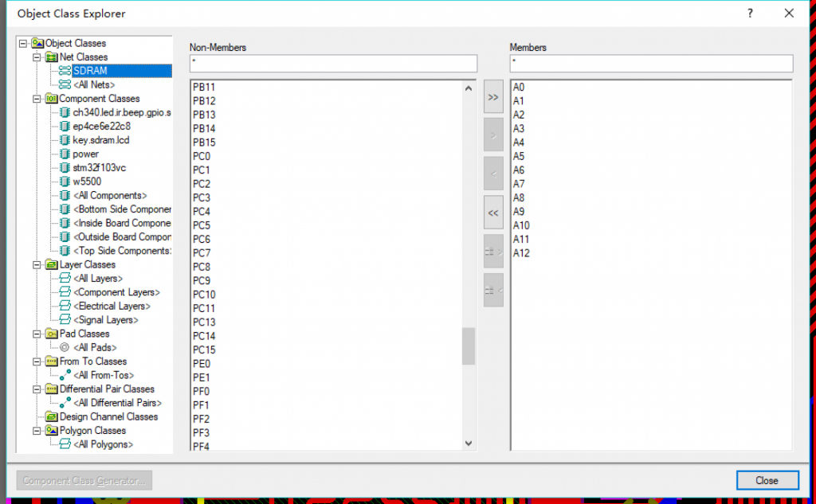Remove all members with << button

click(x=493, y=213)
